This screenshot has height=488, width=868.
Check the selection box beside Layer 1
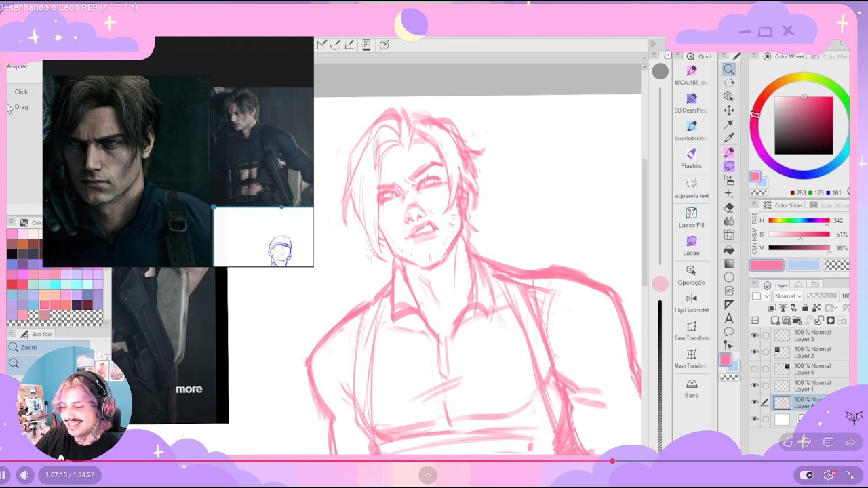766,386
